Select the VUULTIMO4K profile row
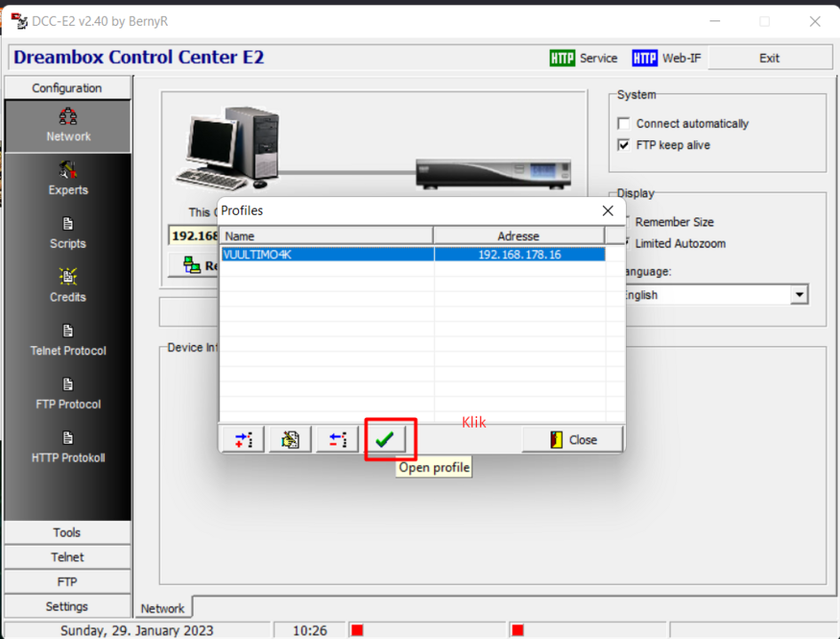Viewport: 840px width, 639px height. point(355,253)
